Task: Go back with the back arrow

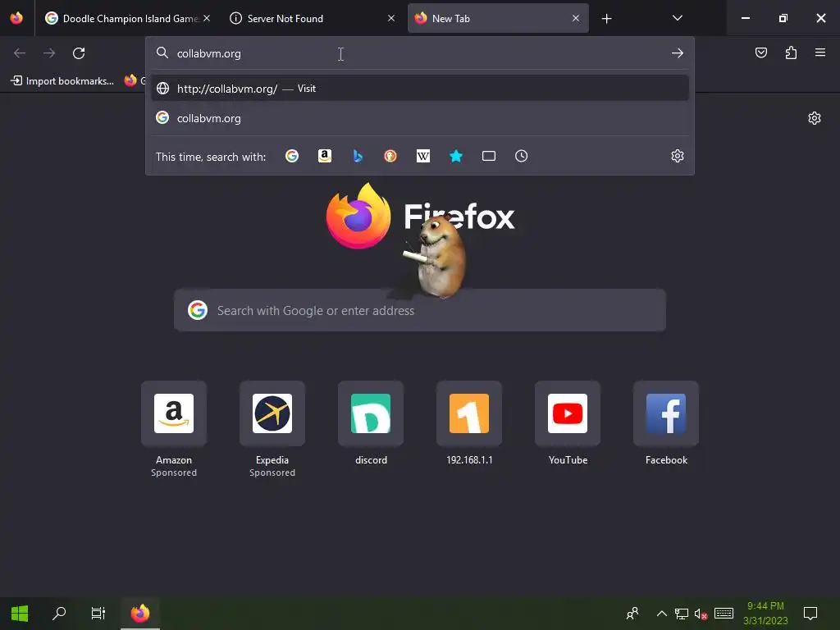Action: click(x=20, y=53)
